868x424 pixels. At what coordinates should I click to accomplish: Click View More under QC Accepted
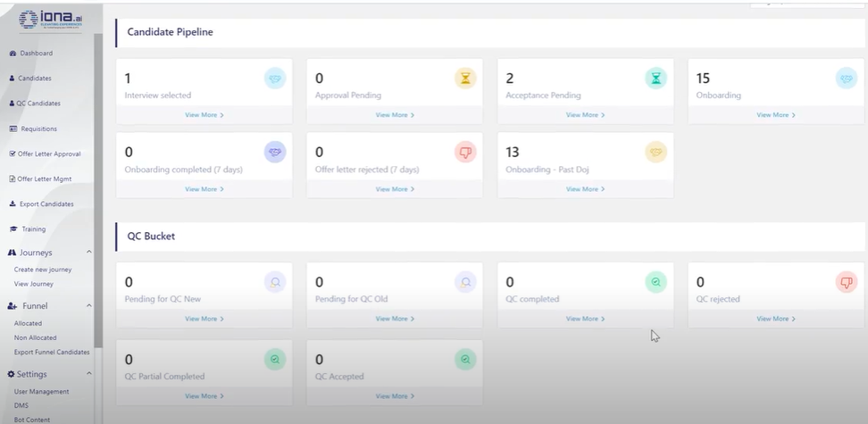tap(395, 396)
